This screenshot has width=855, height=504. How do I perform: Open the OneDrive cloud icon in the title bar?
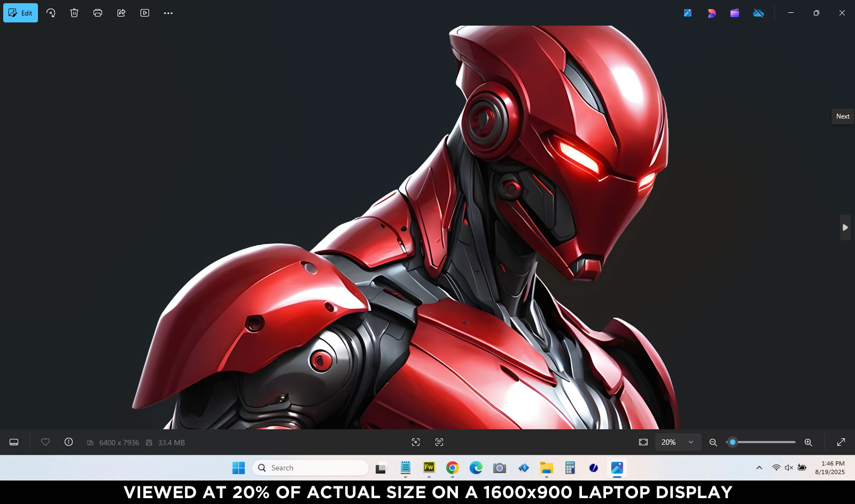758,13
